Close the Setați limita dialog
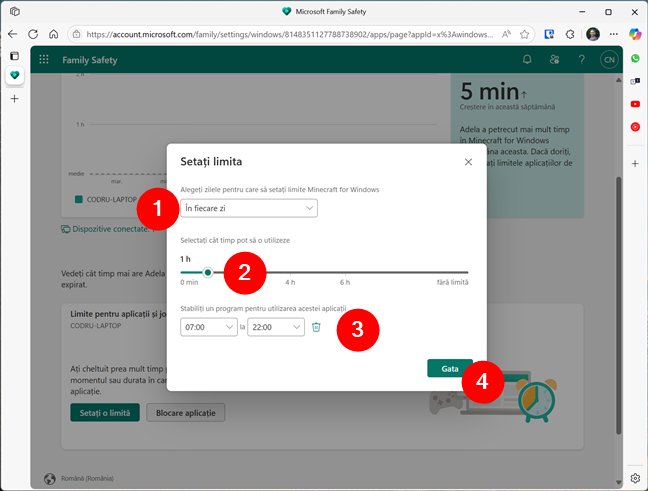This screenshot has width=648, height=491. pyautogui.click(x=468, y=162)
